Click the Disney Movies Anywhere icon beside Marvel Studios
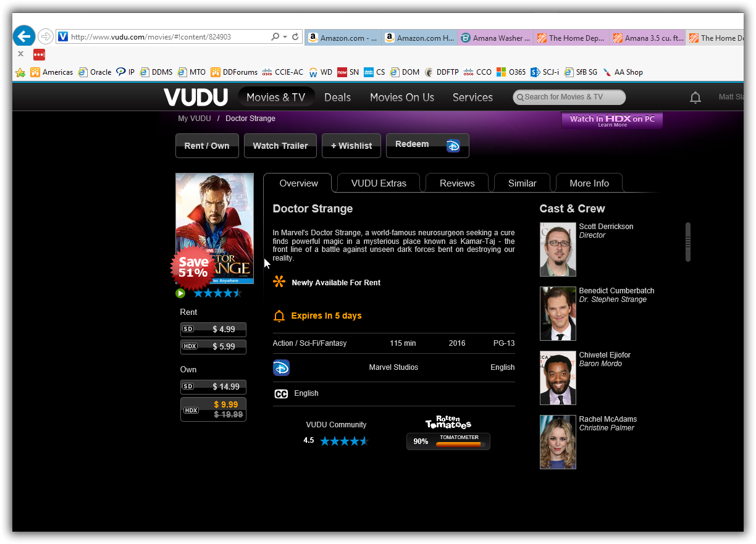 pos(281,368)
